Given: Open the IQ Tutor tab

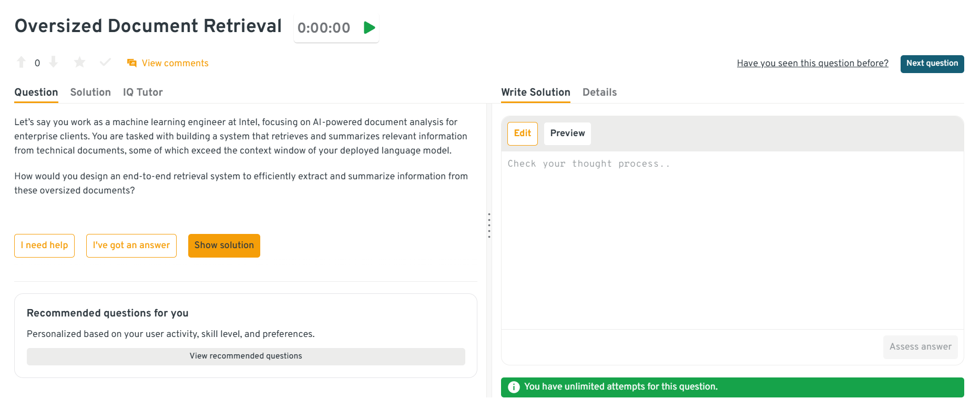Looking at the screenshot, I should pyautogui.click(x=142, y=93).
